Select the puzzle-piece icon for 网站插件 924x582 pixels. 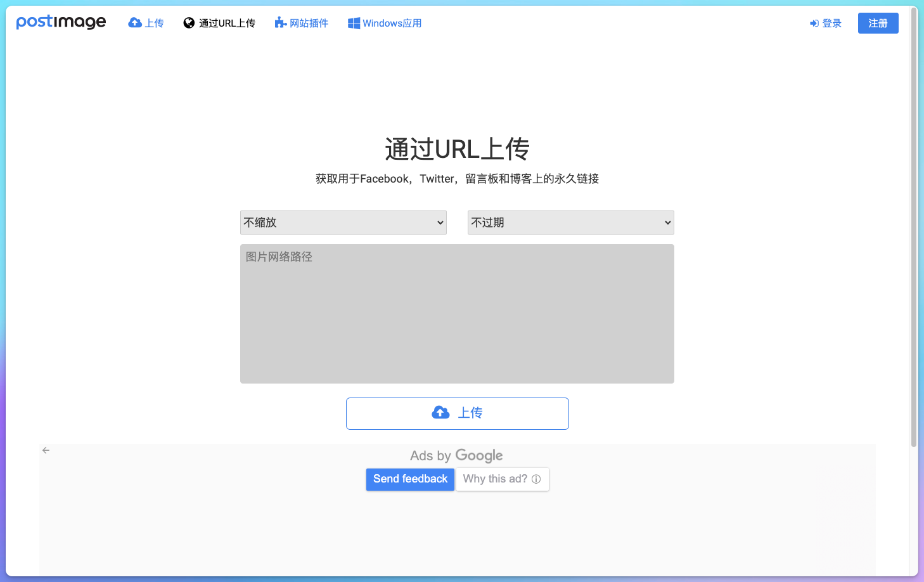pyautogui.click(x=279, y=22)
